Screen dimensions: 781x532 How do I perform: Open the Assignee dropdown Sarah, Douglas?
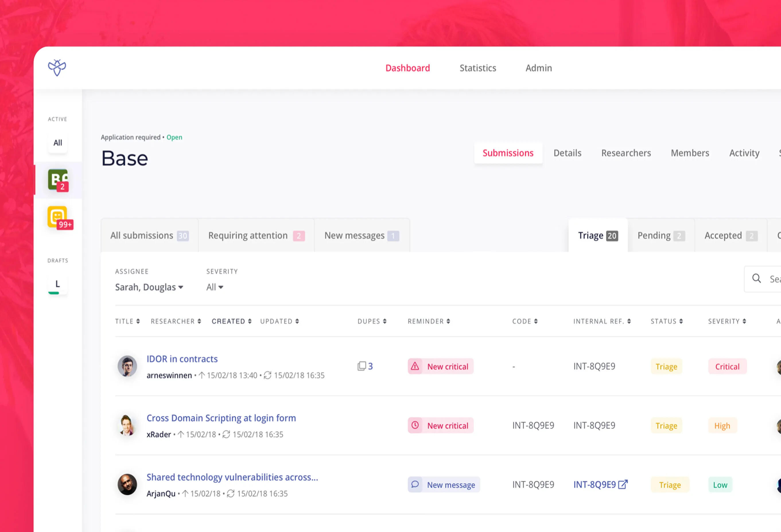(149, 287)
